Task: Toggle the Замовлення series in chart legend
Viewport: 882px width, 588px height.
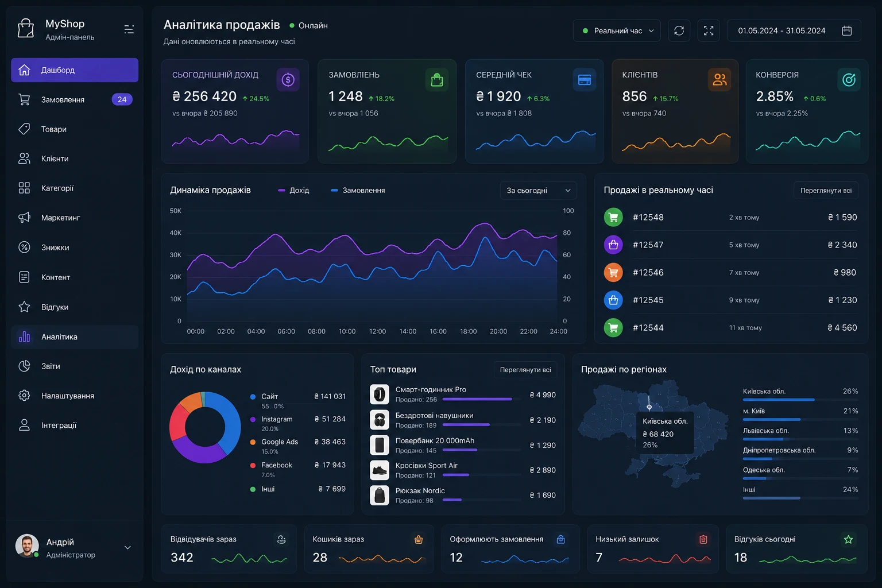Action: click(x=358, y=190)
